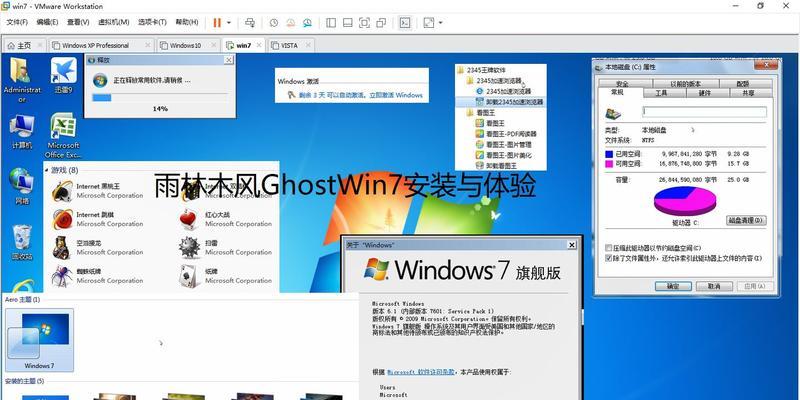
Task: Select the 卸载看图王 entry
Action: click(x=496, y=166)
